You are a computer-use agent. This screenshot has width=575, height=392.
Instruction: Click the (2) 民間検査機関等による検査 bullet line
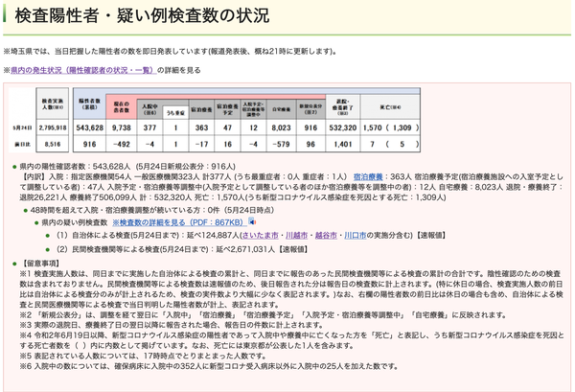click(182, 249)
